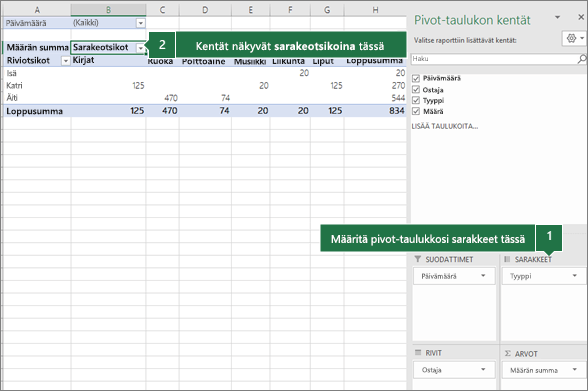Select the Loppusumma column heading
The image size is (588, 391).
tap(375, 61)
